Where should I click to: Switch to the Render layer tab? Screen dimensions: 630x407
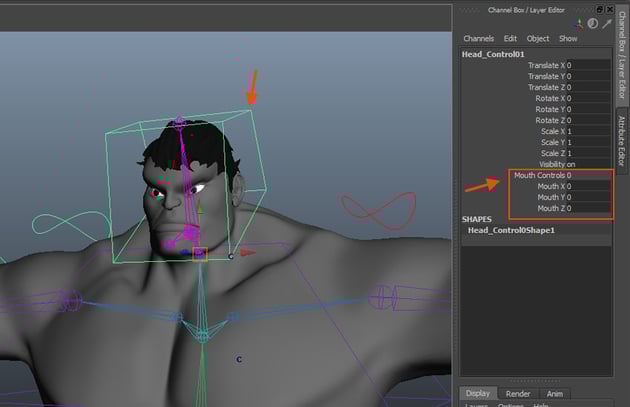517,393
